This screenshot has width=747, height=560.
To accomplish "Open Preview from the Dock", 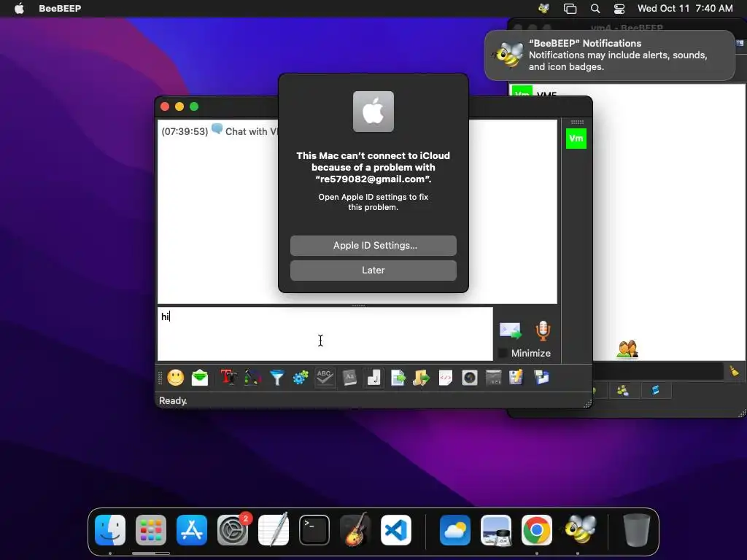I will coord(496,530).
